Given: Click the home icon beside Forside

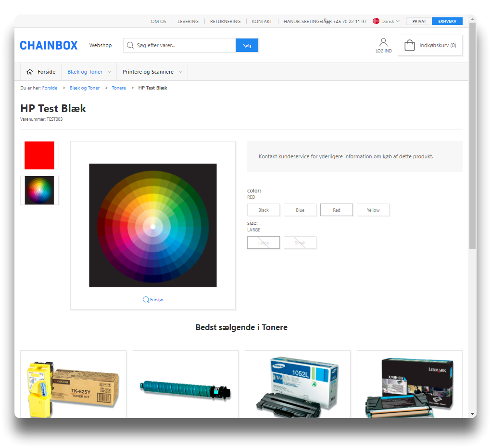Looking at the screenshot, I should [30, 72].
